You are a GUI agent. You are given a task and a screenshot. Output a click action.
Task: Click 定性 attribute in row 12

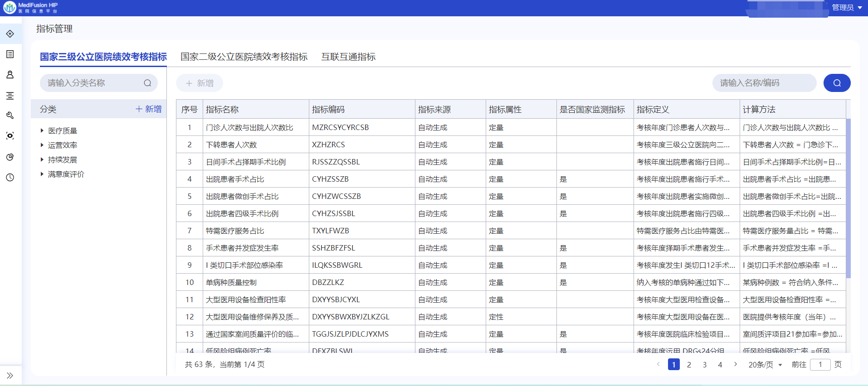496,317
